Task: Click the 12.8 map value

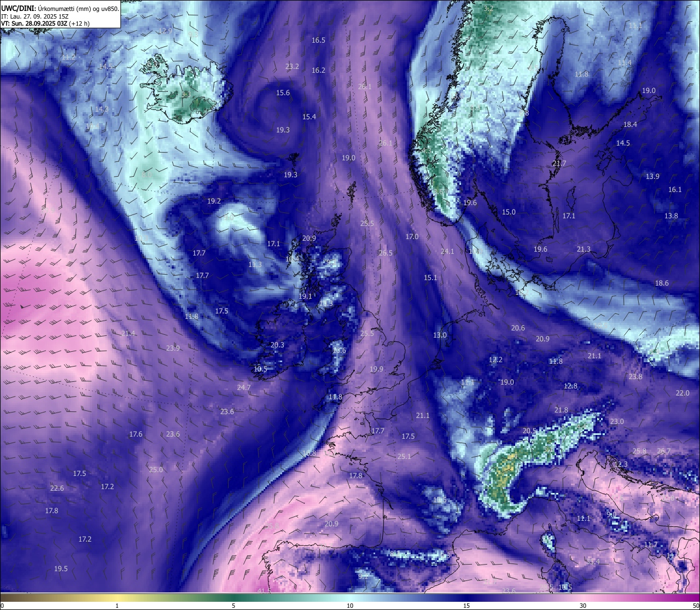Action: pos(570,386)
